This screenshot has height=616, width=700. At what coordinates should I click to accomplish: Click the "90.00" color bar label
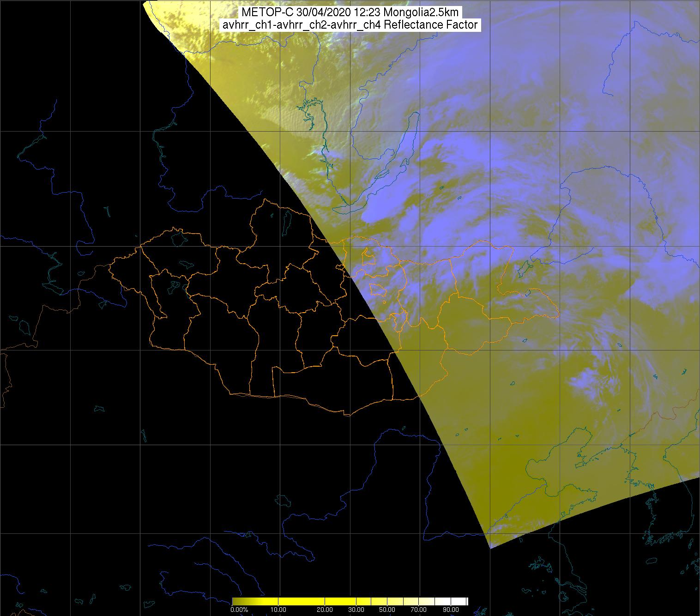[451, 610]
